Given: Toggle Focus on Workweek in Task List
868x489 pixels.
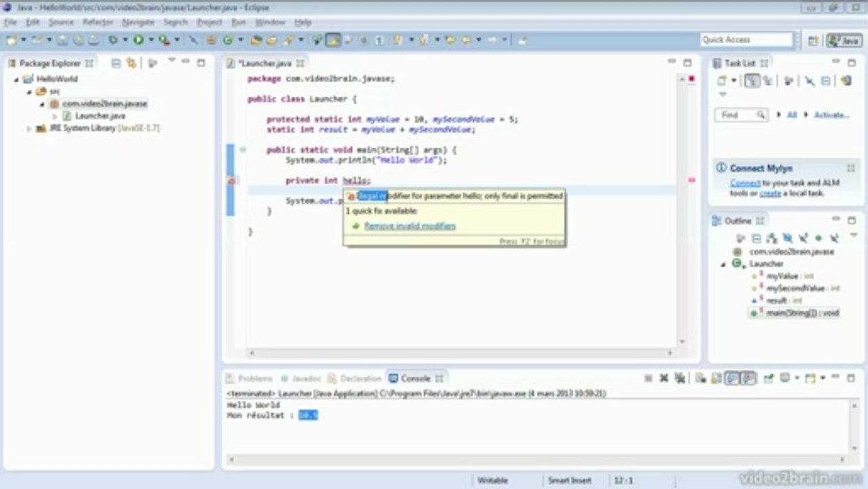Looking at the screenshot, I should (x=789, y=81).
